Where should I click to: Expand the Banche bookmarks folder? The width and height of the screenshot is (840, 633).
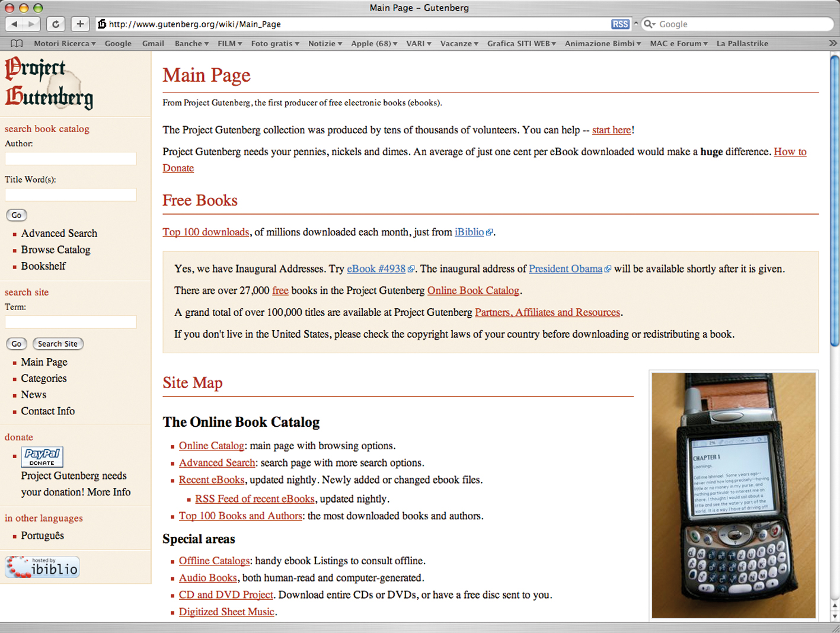coord(191,43)
